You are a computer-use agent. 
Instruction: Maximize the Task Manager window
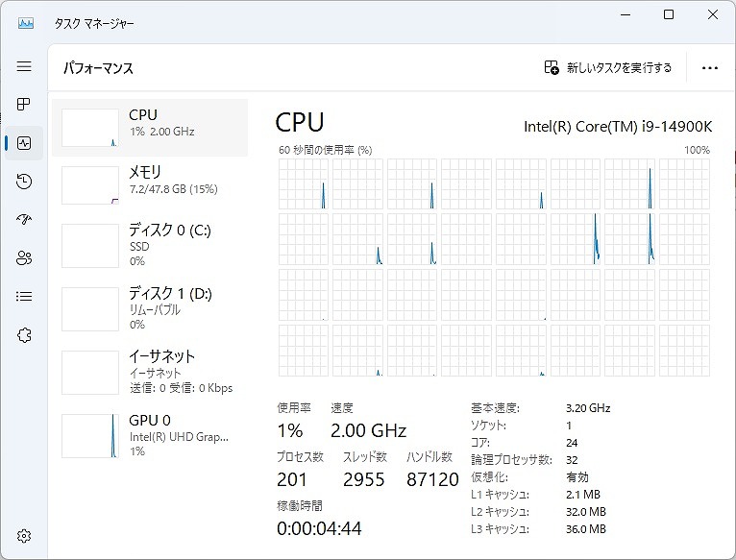pos(669,14)
